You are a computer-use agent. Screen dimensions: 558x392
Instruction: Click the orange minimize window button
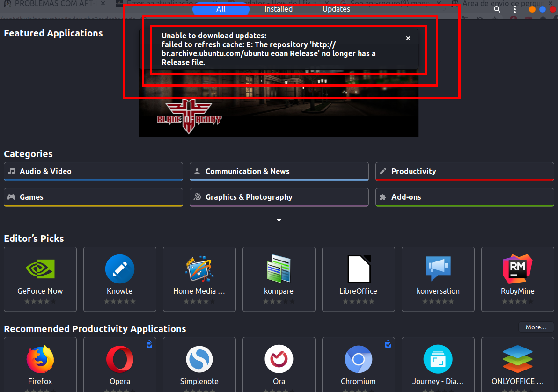(x=532, y=10)
